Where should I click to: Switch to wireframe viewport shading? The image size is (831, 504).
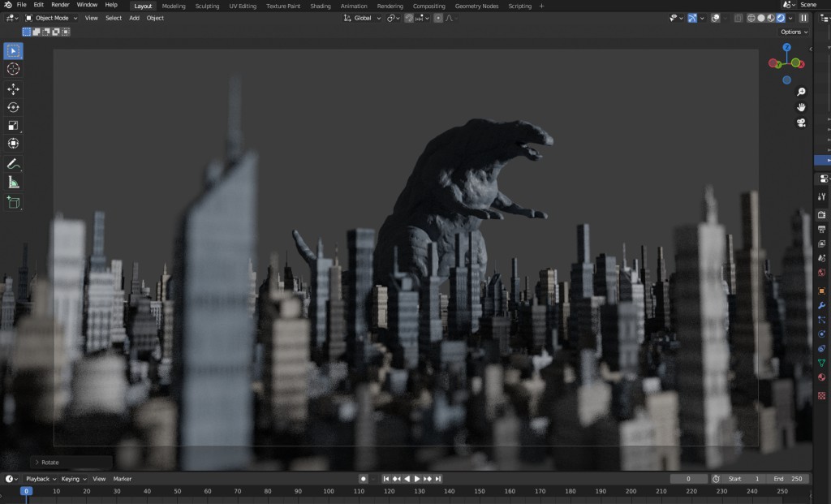tap(751, 18)
